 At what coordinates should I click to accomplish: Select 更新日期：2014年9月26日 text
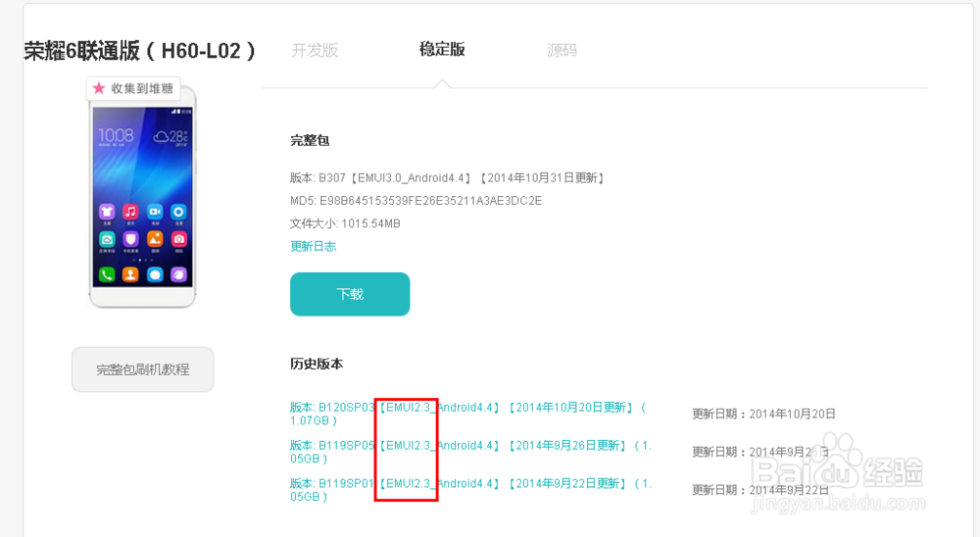click(760, 452)
